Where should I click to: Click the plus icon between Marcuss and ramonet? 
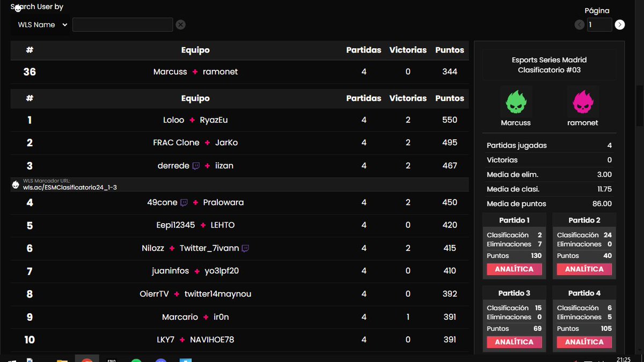coord(195,72)
